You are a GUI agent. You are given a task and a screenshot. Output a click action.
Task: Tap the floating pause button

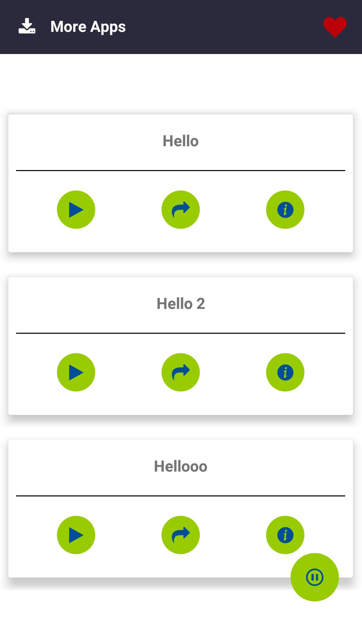coord(315,577)
